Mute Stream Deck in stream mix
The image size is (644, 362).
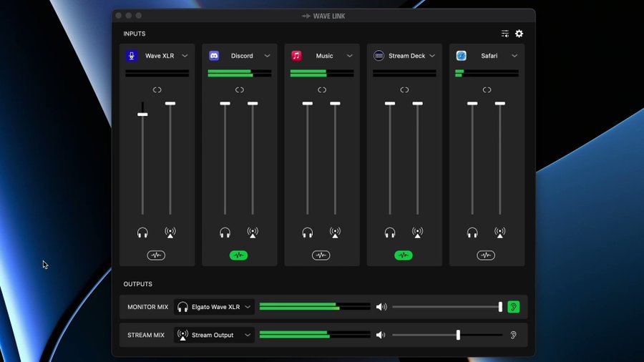418,233
